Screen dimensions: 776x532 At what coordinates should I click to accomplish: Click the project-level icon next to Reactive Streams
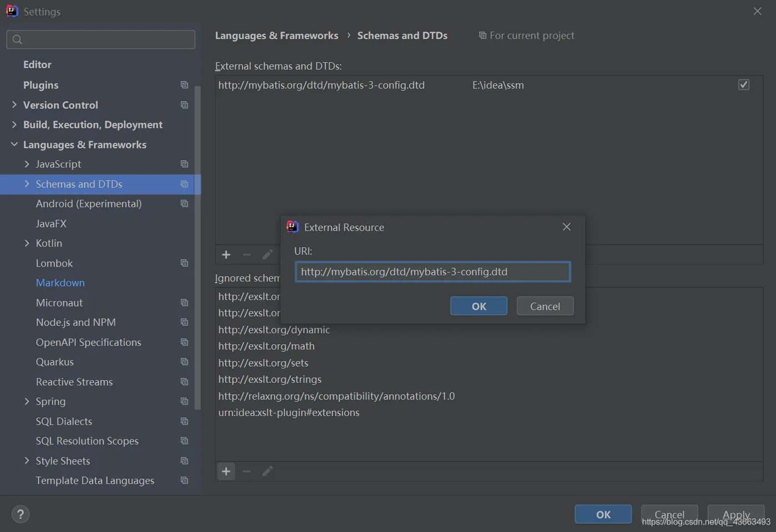pyautogui.click(x=185, y=382)
